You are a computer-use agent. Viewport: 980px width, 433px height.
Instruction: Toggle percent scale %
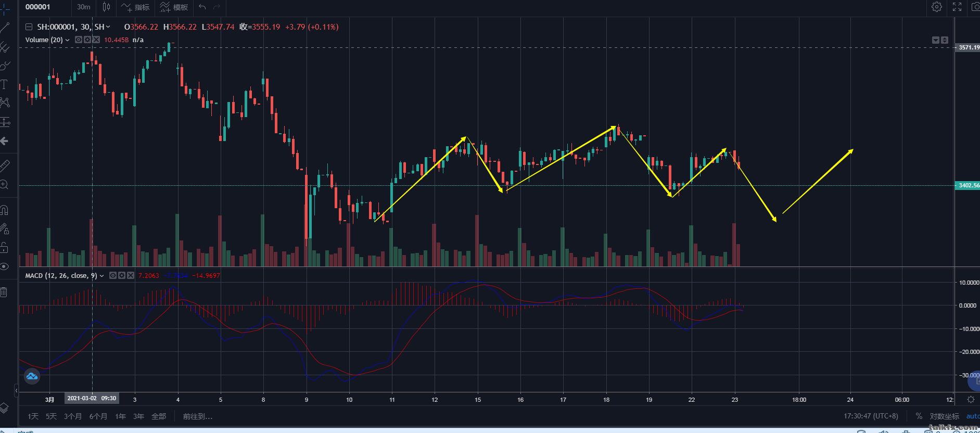919,416
